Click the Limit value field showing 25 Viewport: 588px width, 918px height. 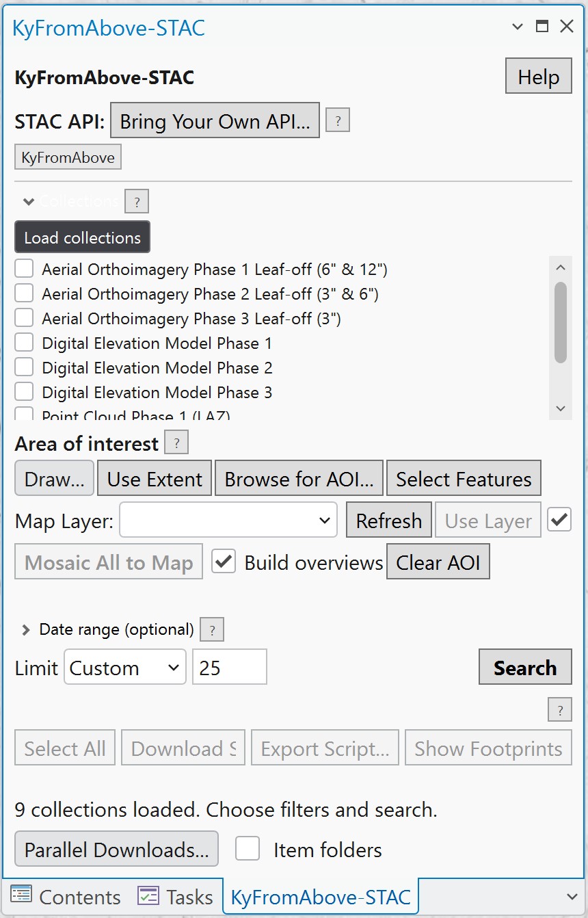(x=230, y=667)
